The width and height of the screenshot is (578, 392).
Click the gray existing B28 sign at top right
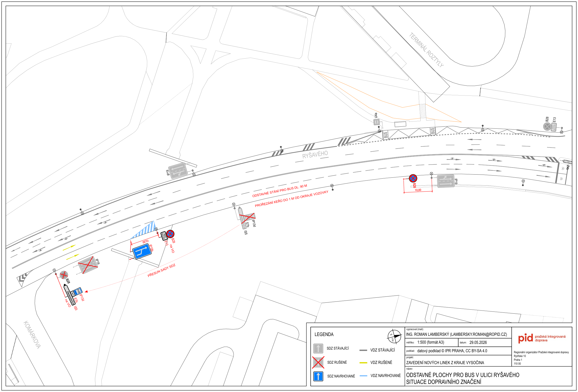547,126
